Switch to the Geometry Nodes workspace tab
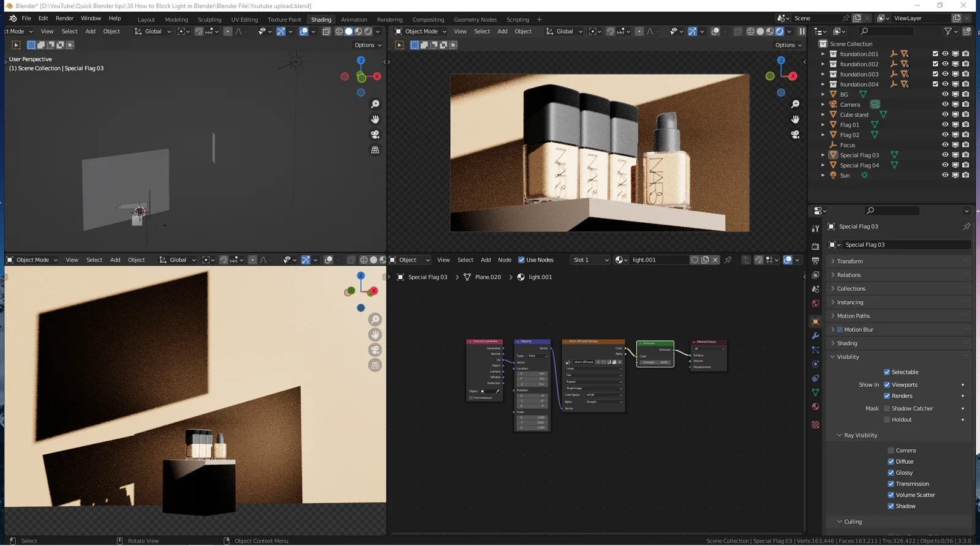 [475, 20]
